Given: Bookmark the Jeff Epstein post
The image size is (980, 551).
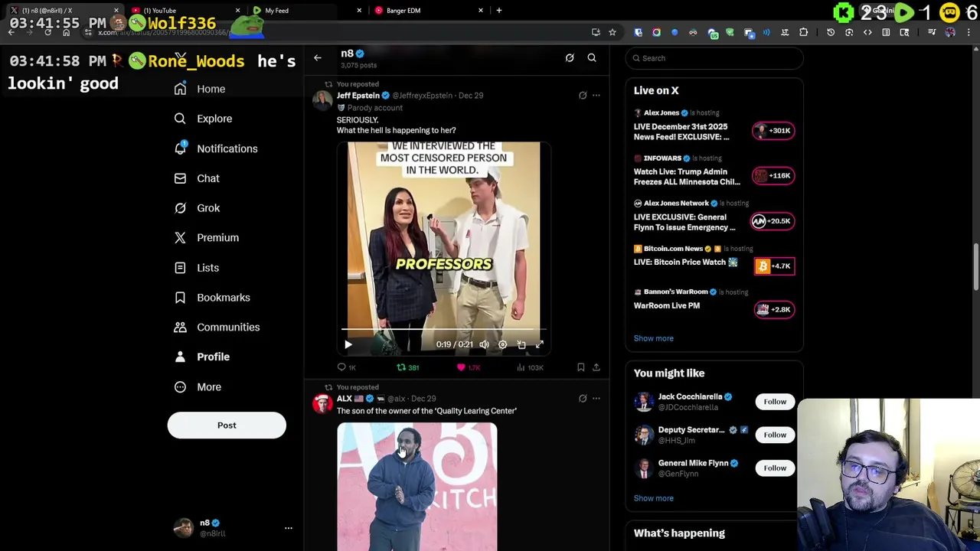Looking at the screenshot, I should pos(581,368).
